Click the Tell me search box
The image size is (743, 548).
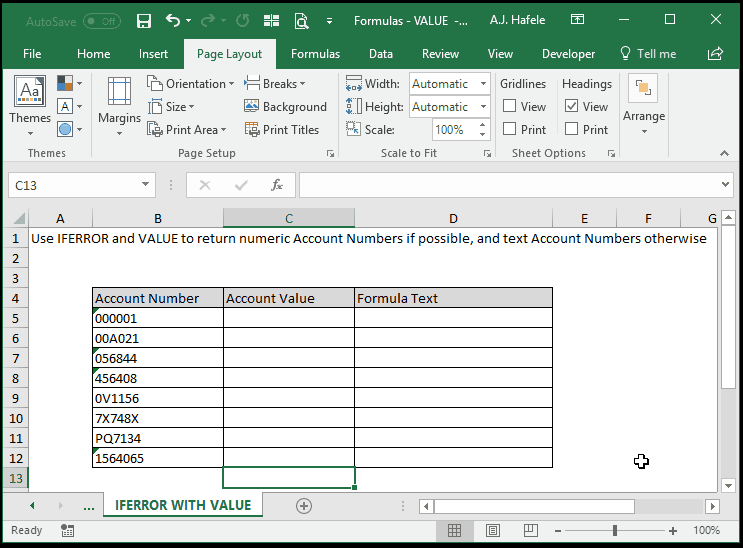(x=648, y=54)
